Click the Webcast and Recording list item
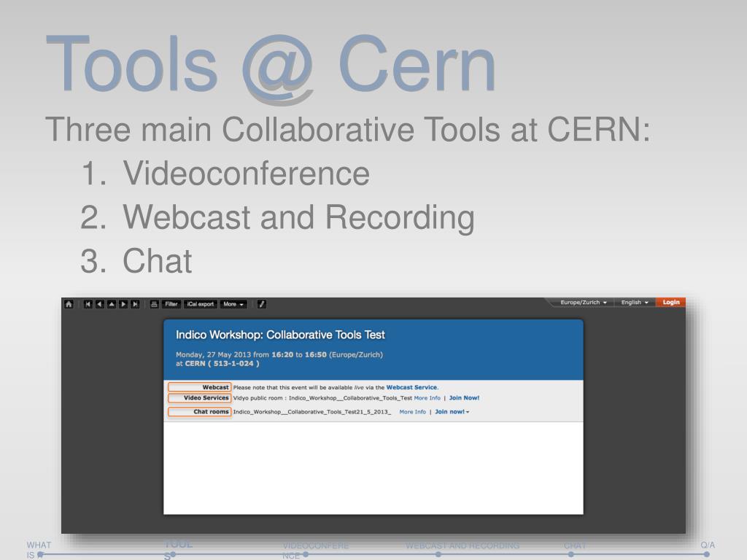The image size is (747, 560). 298,217
